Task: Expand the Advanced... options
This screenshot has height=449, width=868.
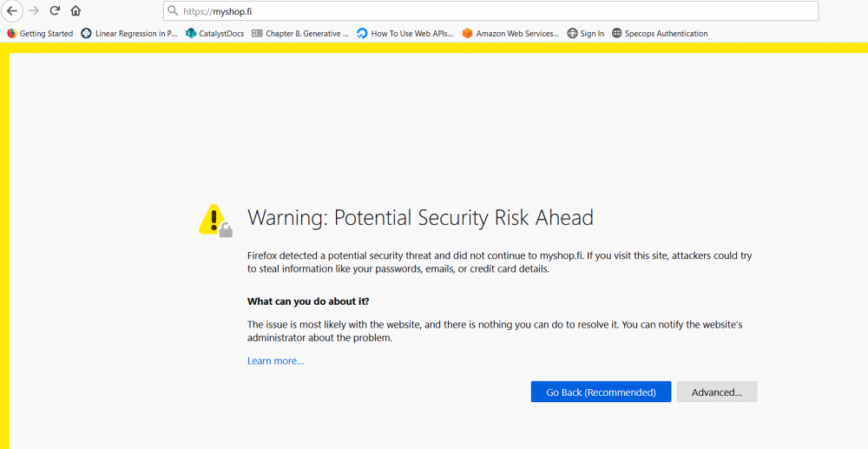Action: pyautogui.click(x=716, y=393)
